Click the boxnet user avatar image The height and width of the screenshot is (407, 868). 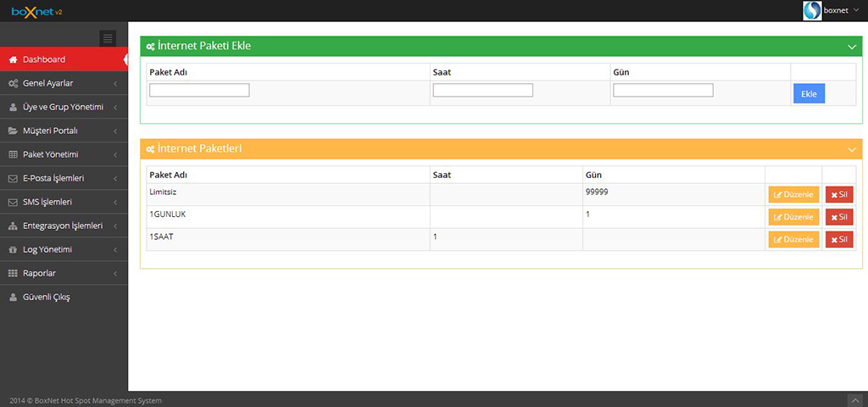point(812,11)
